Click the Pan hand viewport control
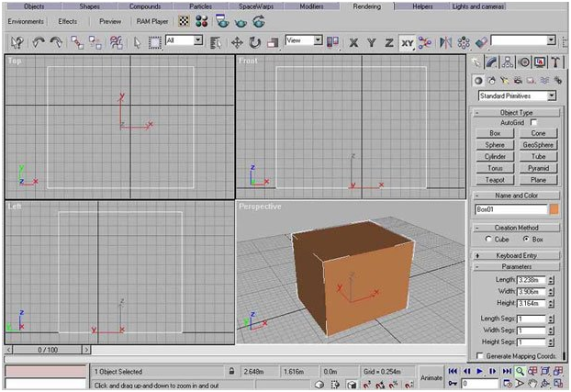The image size is (571, 392). (x=532, y=383)
